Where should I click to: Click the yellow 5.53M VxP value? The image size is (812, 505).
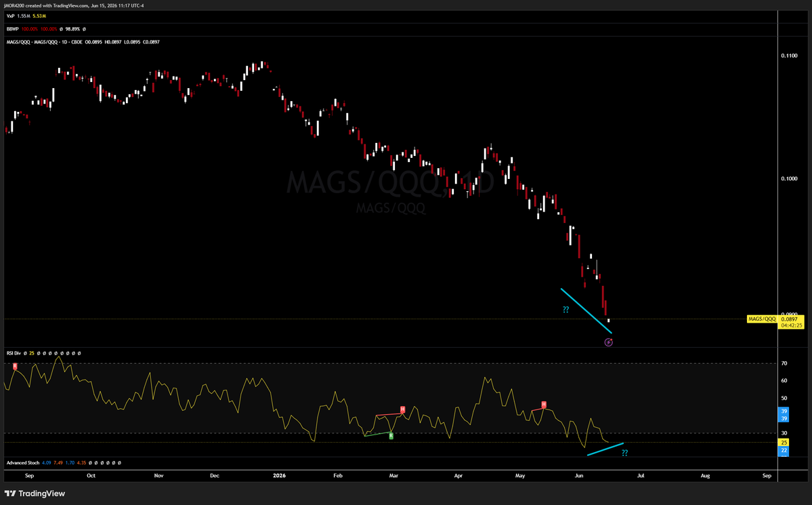point(39,16)
